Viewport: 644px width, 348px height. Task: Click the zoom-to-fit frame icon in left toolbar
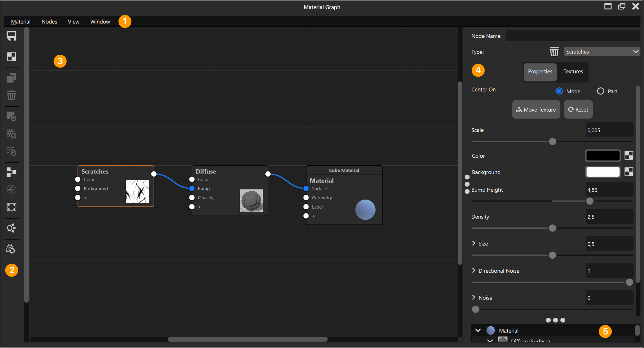(x=12, y=207)
